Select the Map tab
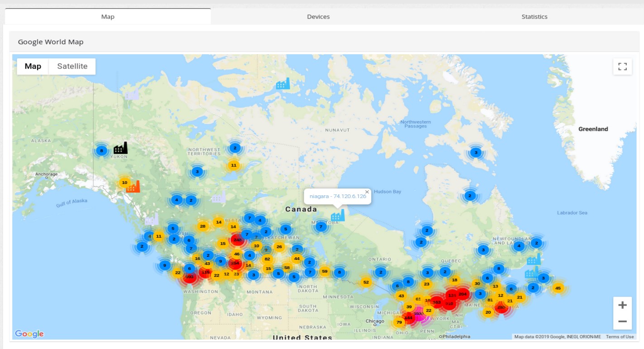The image size is (644, 349). tap(108, 17)
